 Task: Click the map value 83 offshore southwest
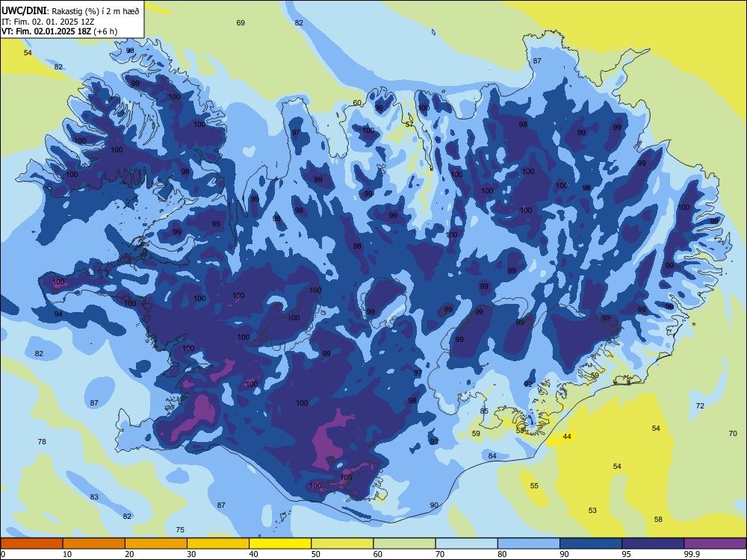(x=94, y=497)
